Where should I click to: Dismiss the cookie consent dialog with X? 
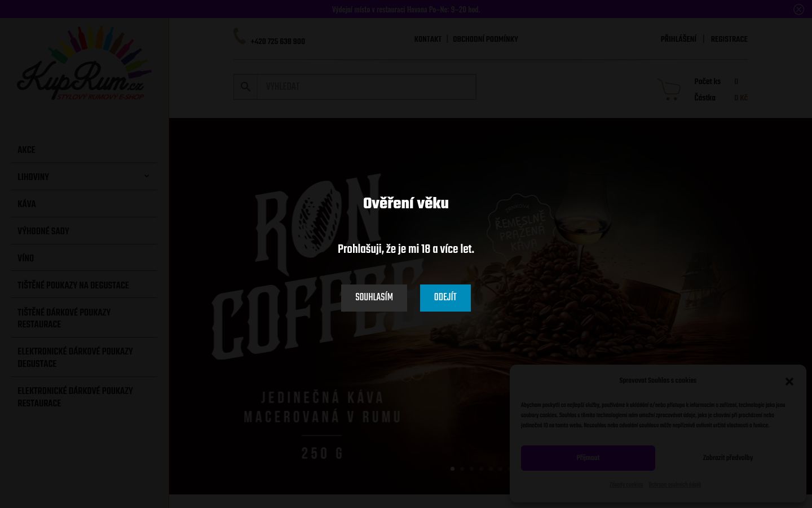click(789, 382)
